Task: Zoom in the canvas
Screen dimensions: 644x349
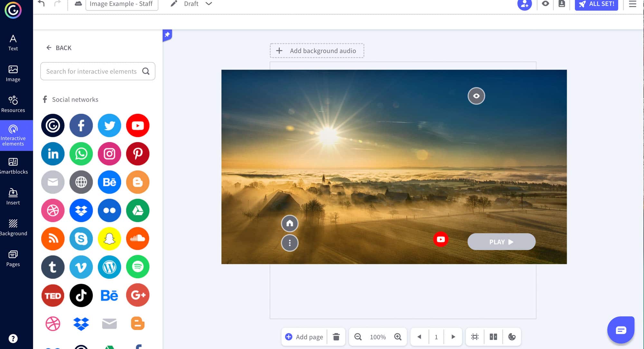Action: click(x=398, y=337)
